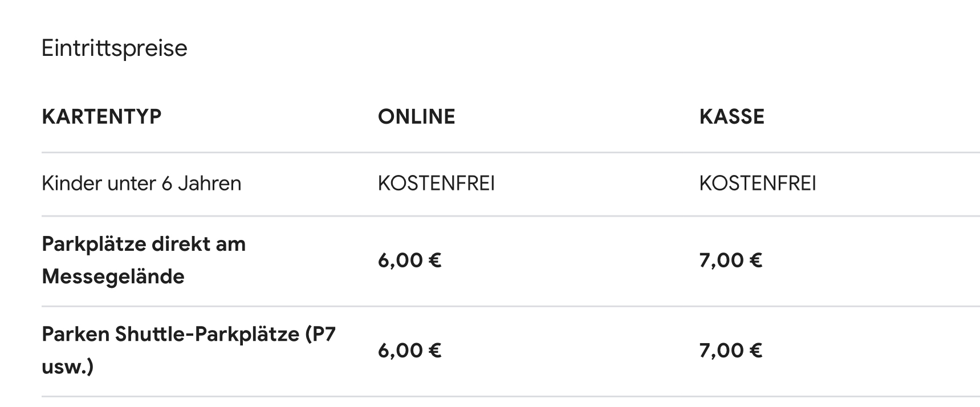Click the KARTENTYP column header

pyautogui.click(x=101, y=117)
